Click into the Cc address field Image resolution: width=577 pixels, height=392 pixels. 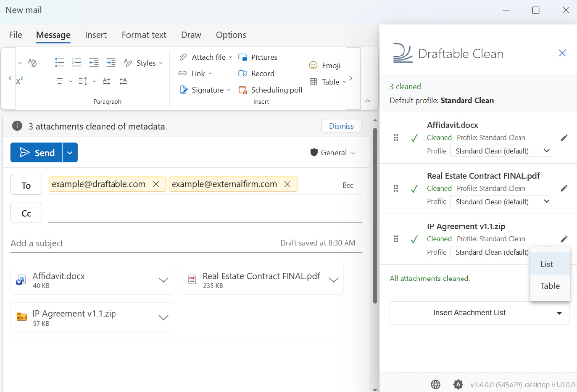(205, 213)
